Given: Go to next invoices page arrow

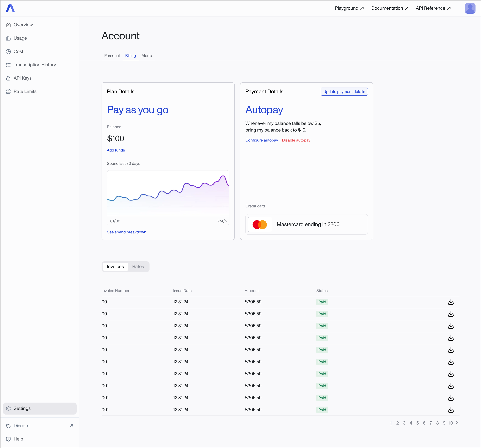Looking at the screenshot, I should (x=457, y=423).
